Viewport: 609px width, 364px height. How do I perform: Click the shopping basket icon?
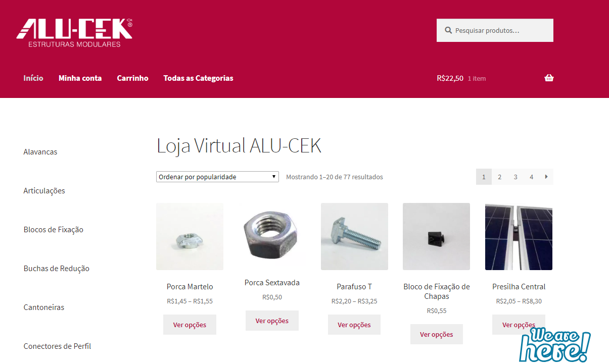coord(549,78)
